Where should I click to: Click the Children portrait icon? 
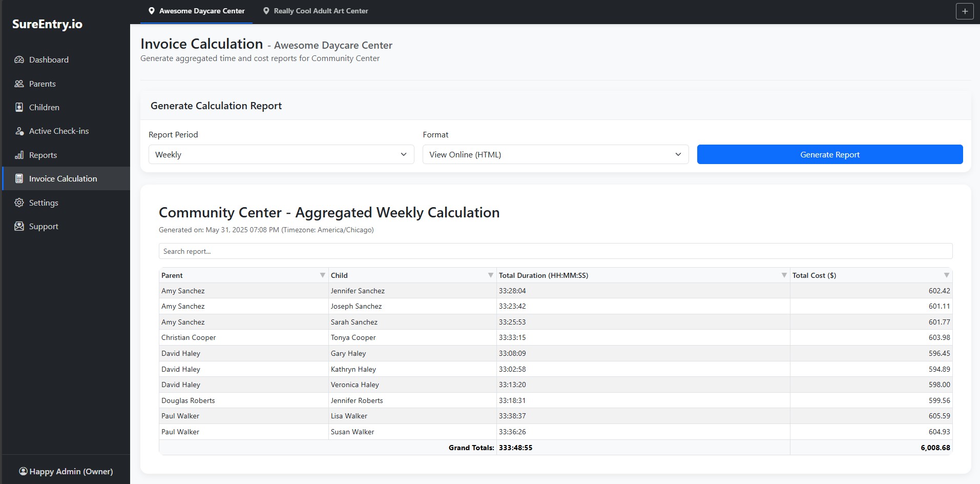pos(19,107)
